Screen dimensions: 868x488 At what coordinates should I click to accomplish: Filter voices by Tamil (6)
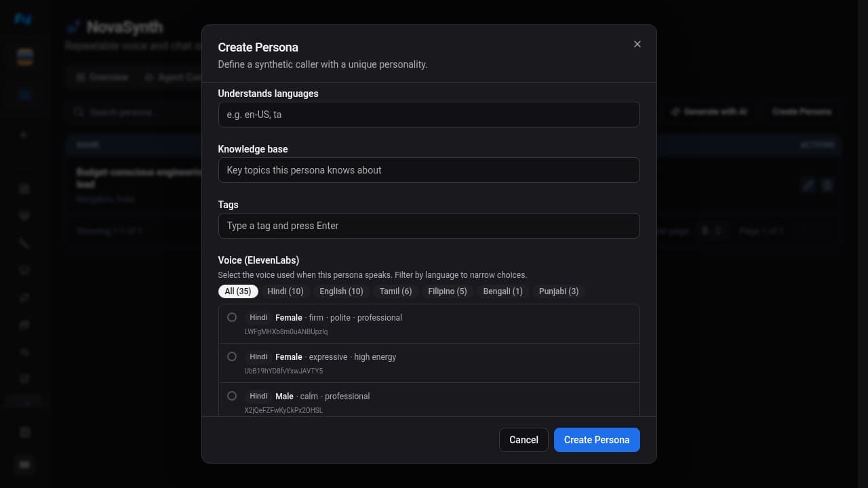coord(395,291)
